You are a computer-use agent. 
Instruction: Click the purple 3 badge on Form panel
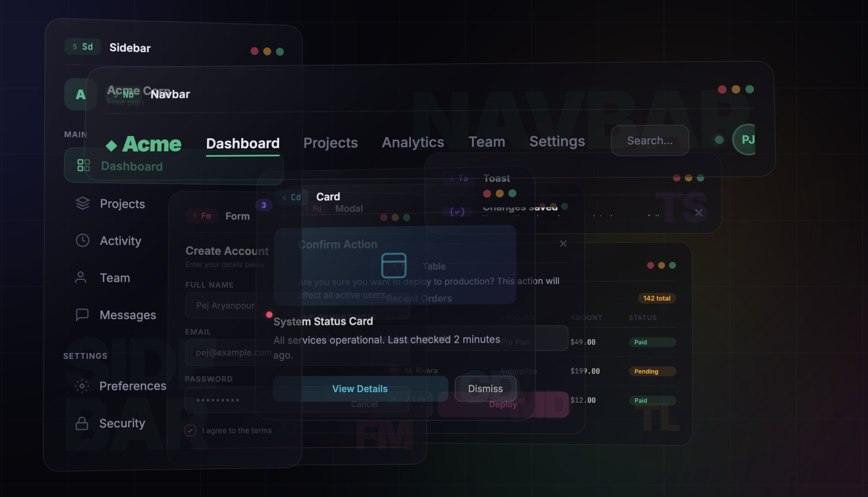(x=264, y=205)
